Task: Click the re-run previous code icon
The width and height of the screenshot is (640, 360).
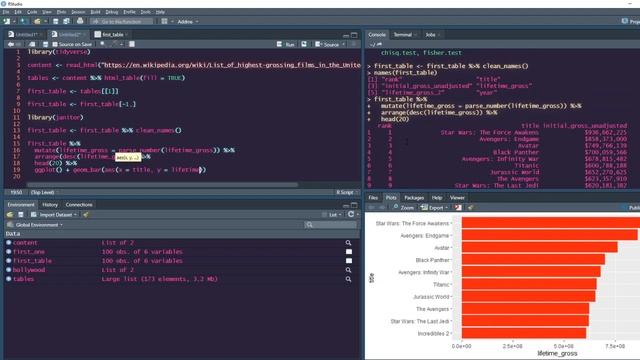Action: pos(304,44)
